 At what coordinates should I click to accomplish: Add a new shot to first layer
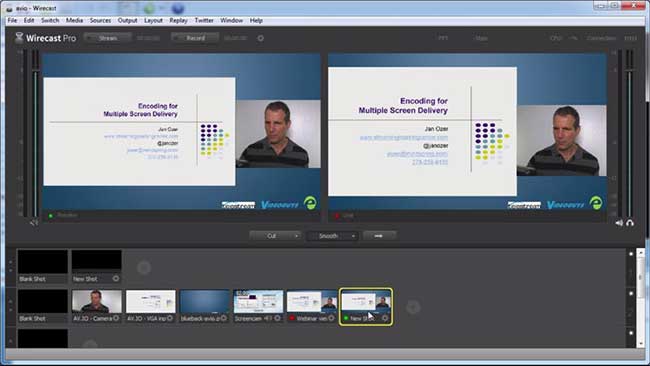pos(144,268)
